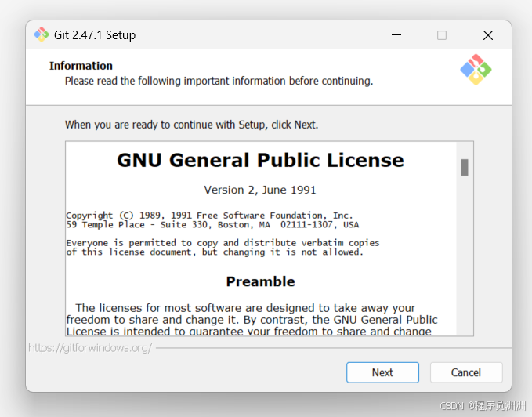The image size is (532, 417).
Task: Click 'Version 2, June 1991' text
Action: pyautogui.click(x=260, y=190)
